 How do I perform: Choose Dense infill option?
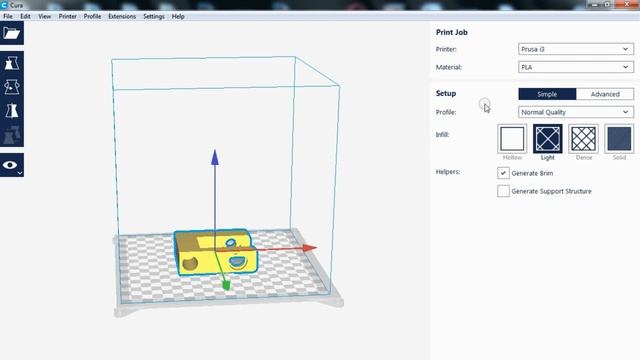click(583, 139)
